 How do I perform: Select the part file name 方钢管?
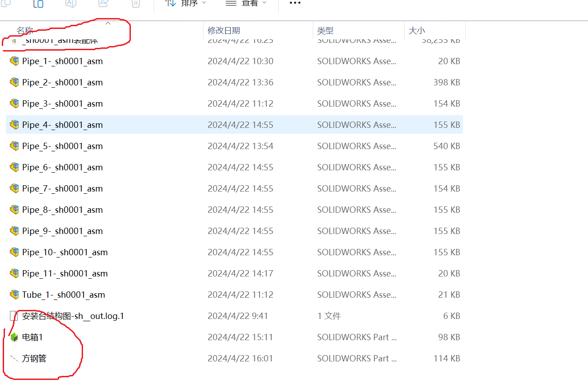coord(34,358)
